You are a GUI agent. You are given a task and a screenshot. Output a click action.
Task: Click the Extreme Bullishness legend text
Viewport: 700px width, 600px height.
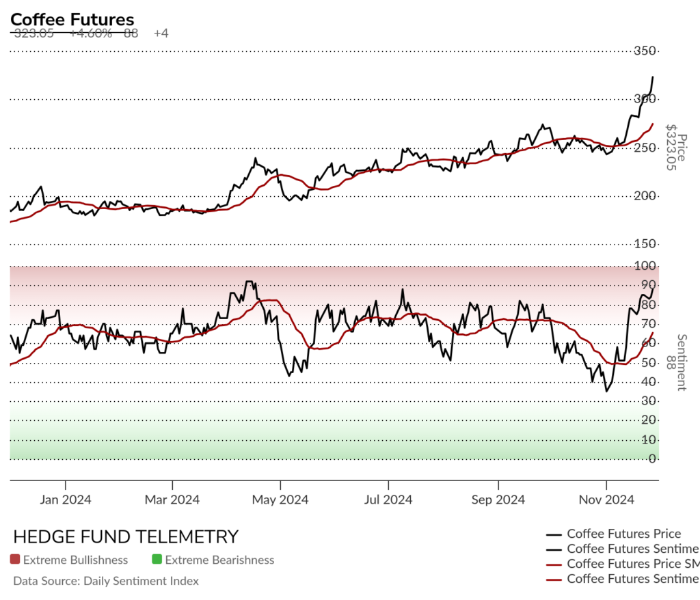(x=75, y=560)
